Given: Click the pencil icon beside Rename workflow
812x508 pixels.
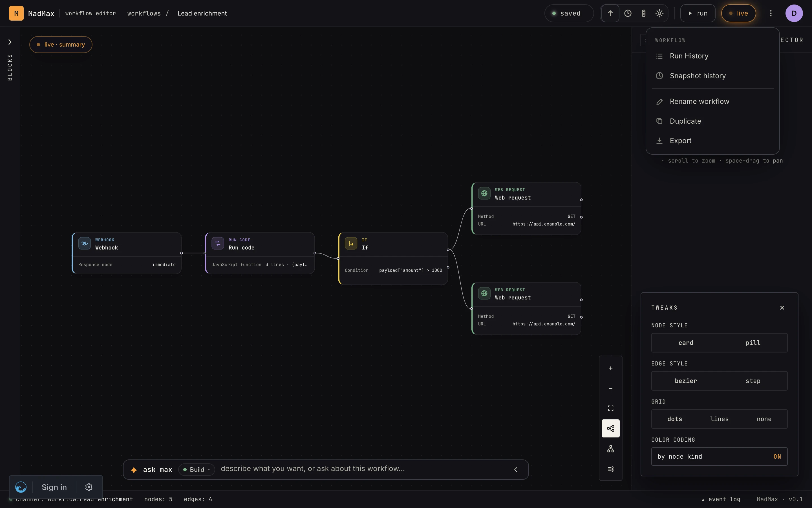Looking at the screenshot, I should 659,102.
